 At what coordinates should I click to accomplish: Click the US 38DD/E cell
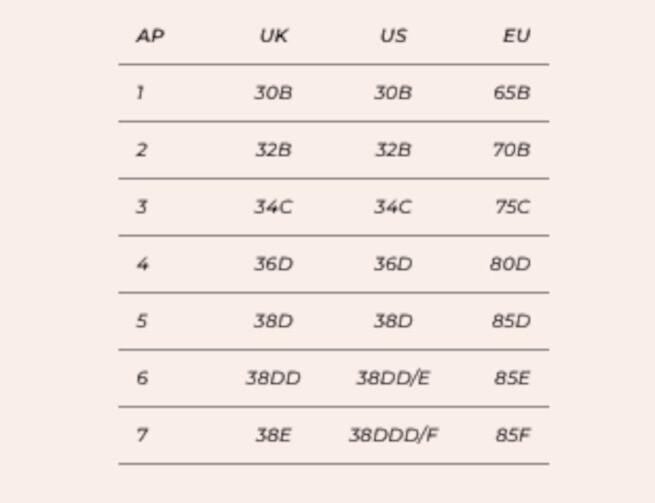(x=393, y=378)
